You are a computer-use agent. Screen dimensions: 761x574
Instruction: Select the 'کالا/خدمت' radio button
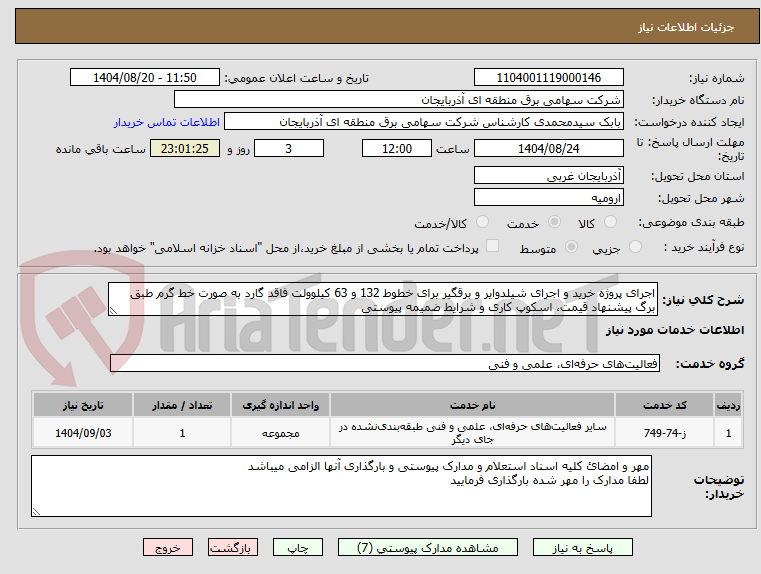(x=482, y=222)
